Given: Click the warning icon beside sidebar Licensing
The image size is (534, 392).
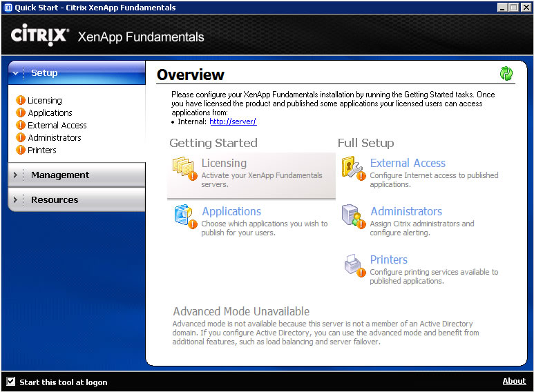Looking at the screenshot, I should click(21, 100).
